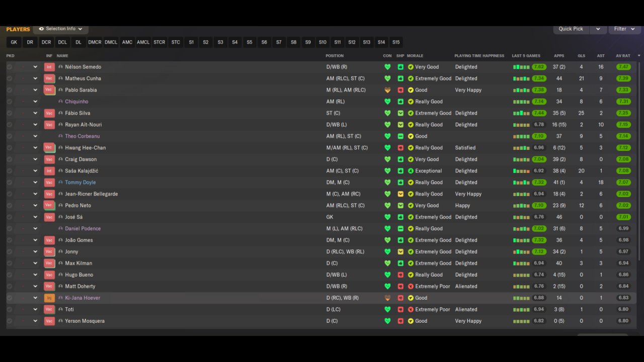Expand the row chevron for Matt Doherty
The width and height of the screenshot is (644, 362).
(x=35, y=286)
